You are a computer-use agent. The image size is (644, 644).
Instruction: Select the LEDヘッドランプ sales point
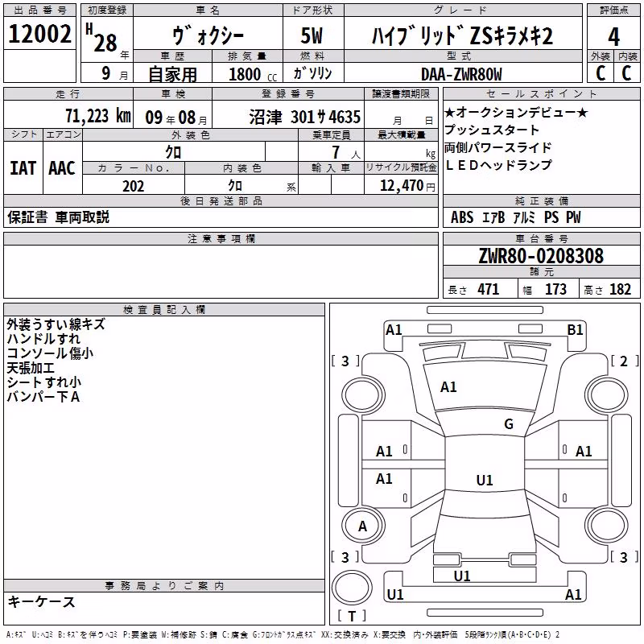tap(498, 165)
